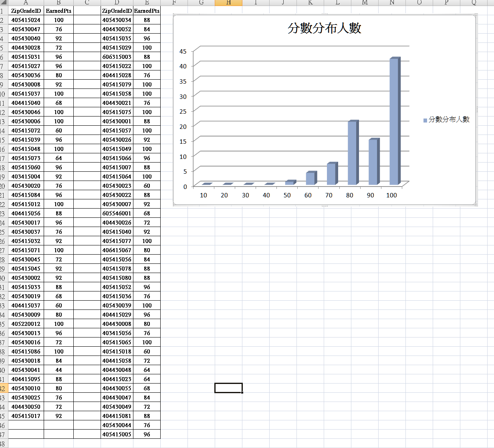This screenshot has width=494, height=448.
Task: Click the select-all corner of the sheet
Action: point(3,2)
